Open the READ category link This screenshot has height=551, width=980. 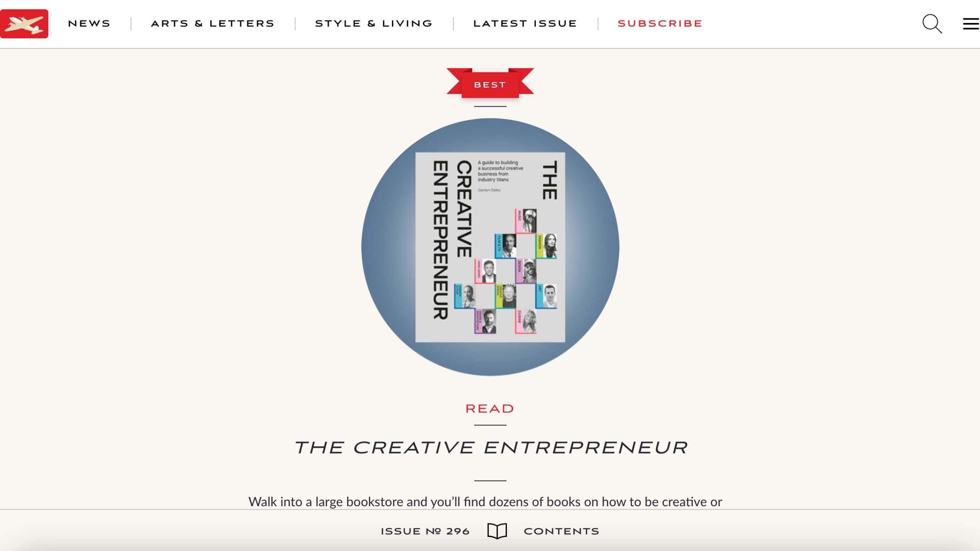489,408
